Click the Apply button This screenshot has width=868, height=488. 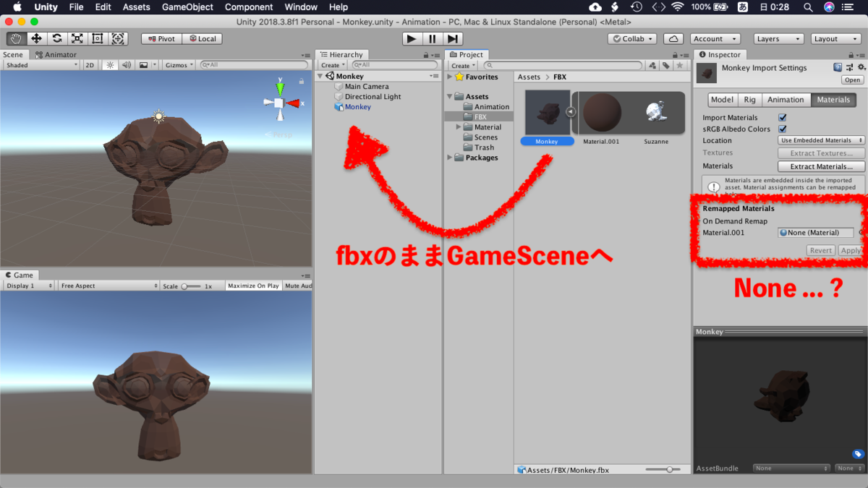(851, 250)
